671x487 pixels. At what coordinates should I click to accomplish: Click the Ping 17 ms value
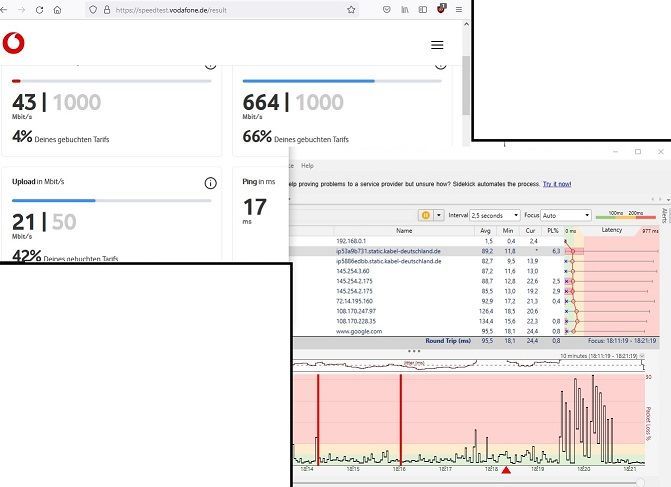coord(255,208)
